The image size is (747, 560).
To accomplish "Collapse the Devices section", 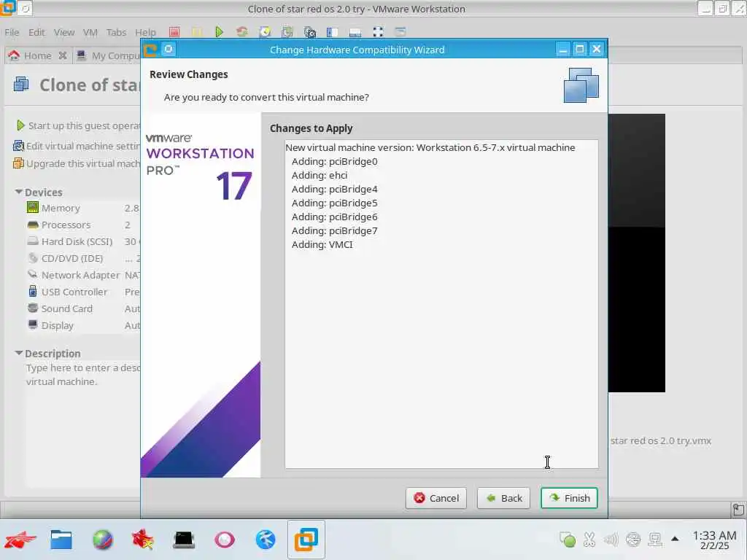I will coord(18,192).
